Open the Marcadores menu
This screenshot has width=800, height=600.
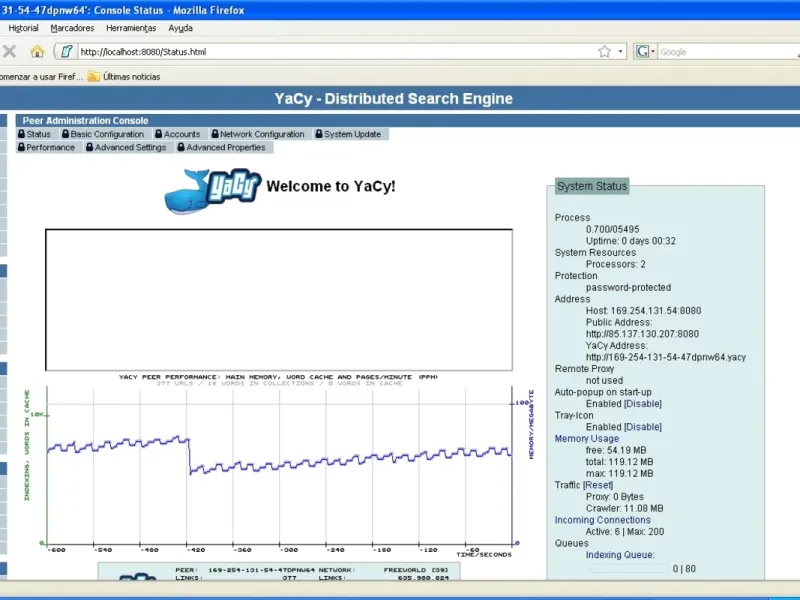(72, 28)
